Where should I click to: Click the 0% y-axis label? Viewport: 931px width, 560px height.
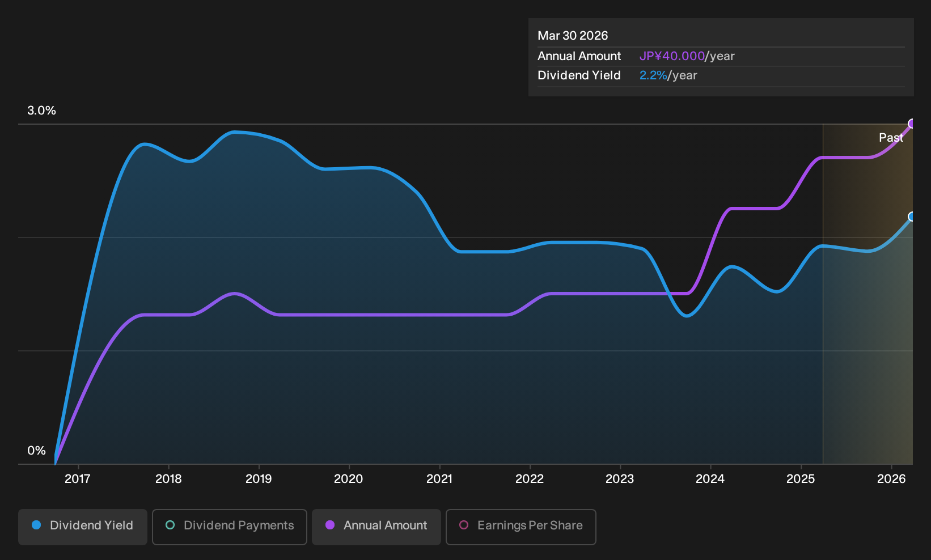click(36, 451)
